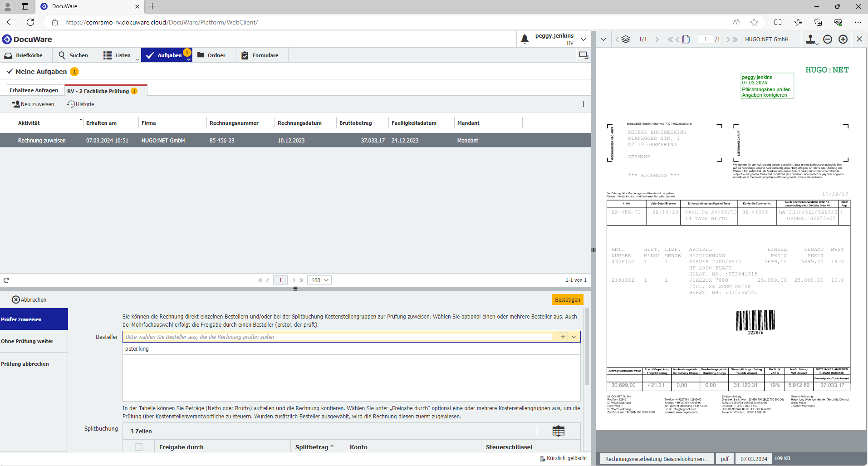Click the document stack layers icon
The height and width of the screenshot is (466, 868).
tap(626, 39)
